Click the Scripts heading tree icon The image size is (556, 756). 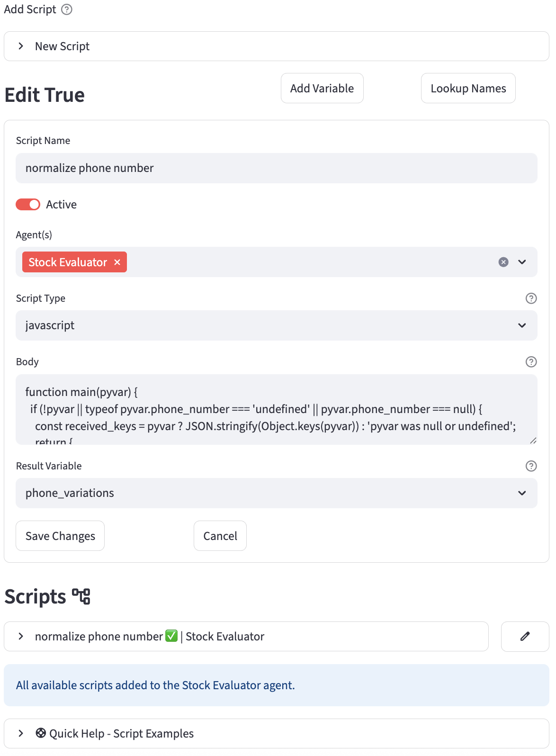click(81, 596)
